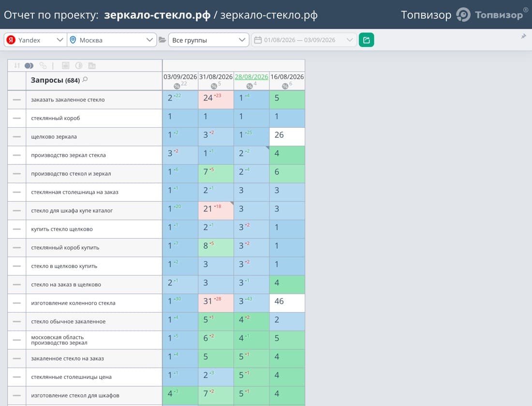Click the location pin icon beside Москва

(x=73, y=40)
